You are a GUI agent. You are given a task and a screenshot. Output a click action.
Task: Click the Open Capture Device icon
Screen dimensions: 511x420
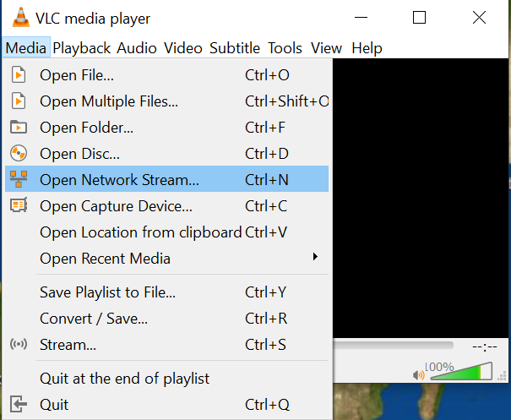(x=18, y=205)
